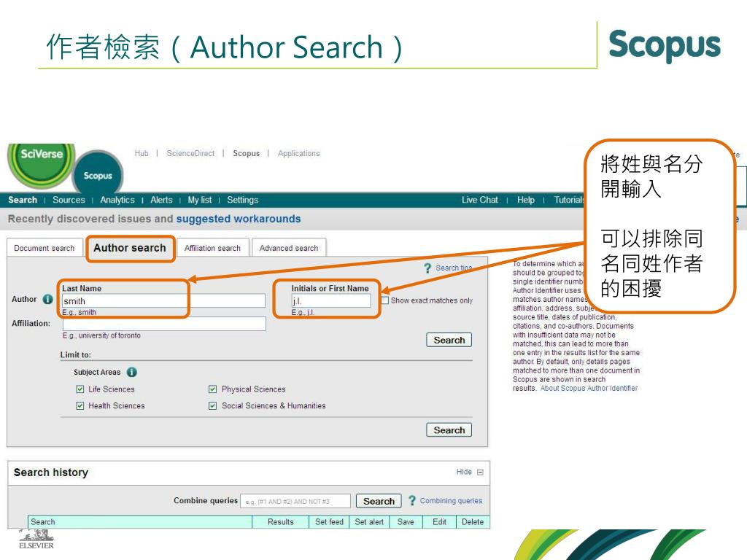This screenshot has height=560, width=747.
Task: Click the Affiliation input field
Action: coord(164,323)
